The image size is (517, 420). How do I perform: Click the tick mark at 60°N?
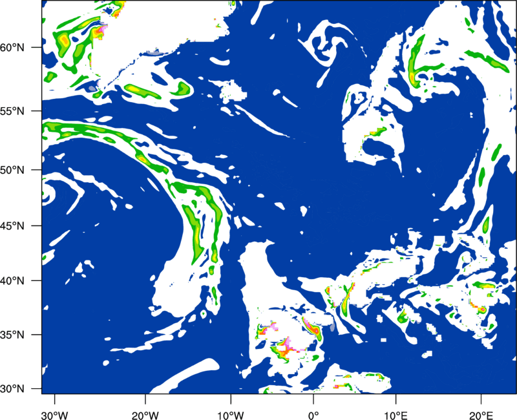tap(37, 47)
